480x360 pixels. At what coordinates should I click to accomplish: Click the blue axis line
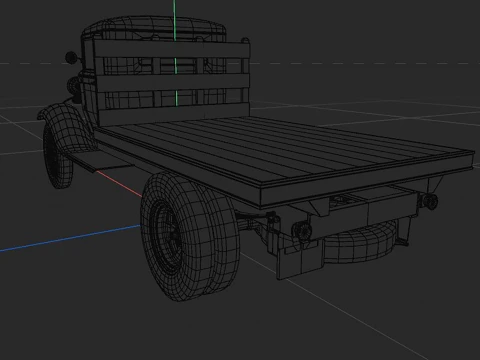[70, 238]
